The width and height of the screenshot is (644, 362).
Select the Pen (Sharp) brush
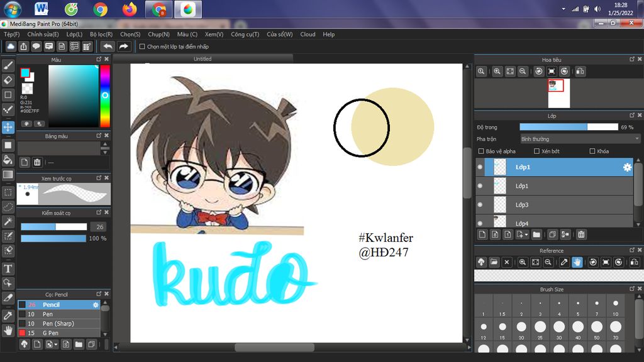pos(58,324)
